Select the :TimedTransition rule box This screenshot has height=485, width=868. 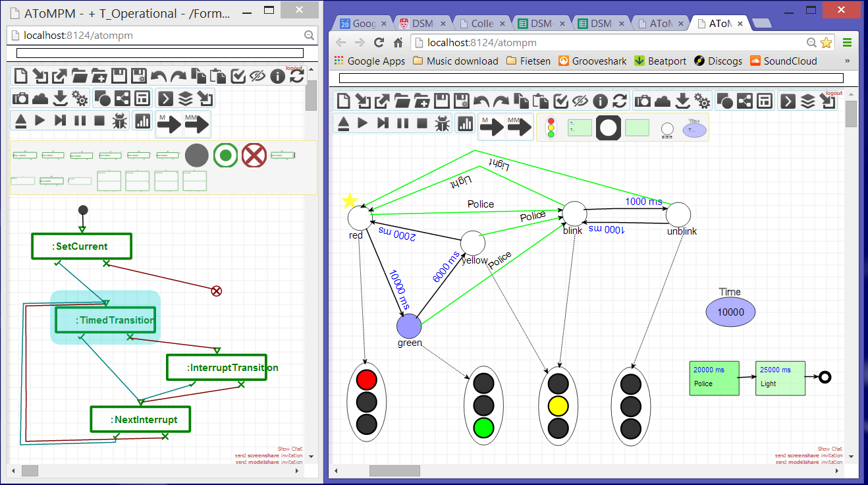[105, 320]
